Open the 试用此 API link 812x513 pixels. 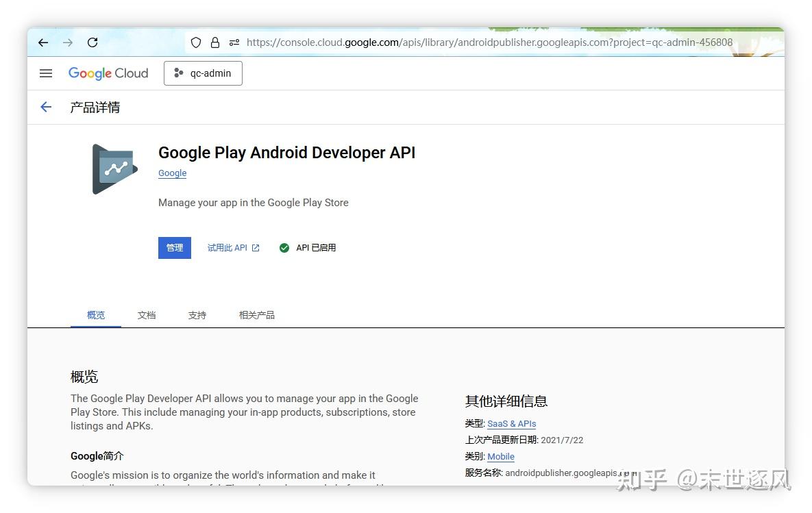pos(226,247)
